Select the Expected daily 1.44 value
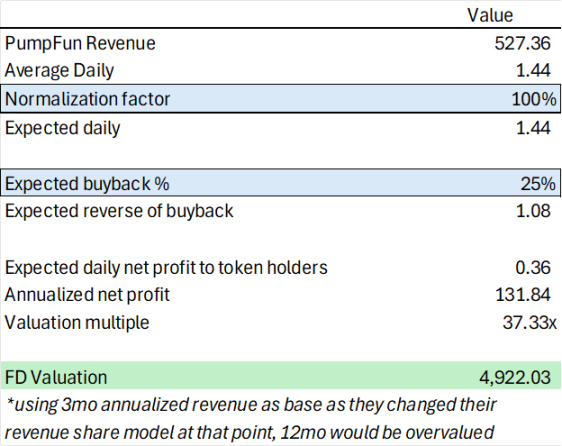This screenshot has height=446, width=562. (x=533, y=128)
